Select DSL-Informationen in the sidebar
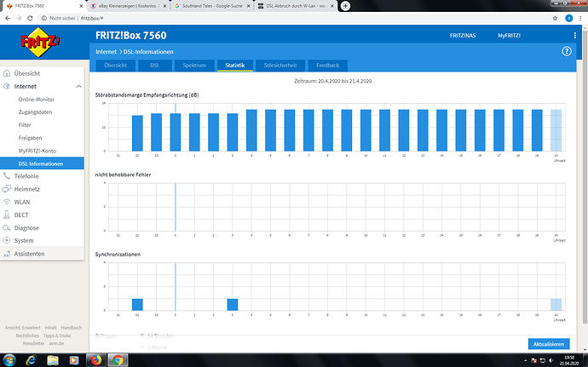The image size is (588, 367). [42, 163]
